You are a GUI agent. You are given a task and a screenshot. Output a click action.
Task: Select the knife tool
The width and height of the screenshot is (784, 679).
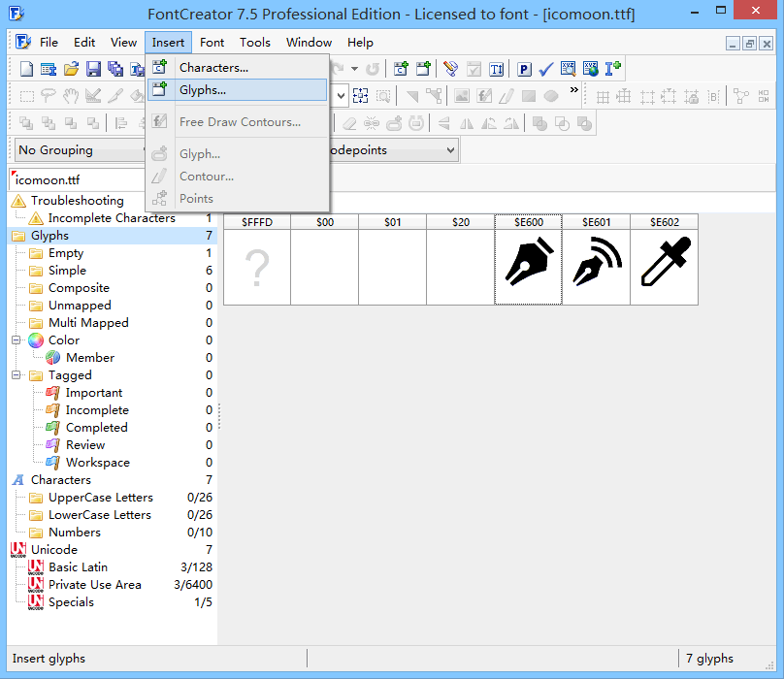tap(115, 96)
